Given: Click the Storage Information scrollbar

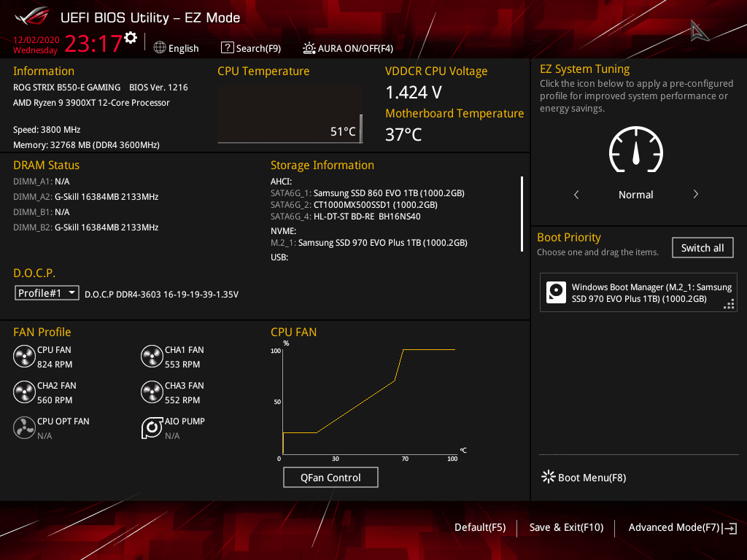Looking at the screenshot, I should (x=522, y=214).
